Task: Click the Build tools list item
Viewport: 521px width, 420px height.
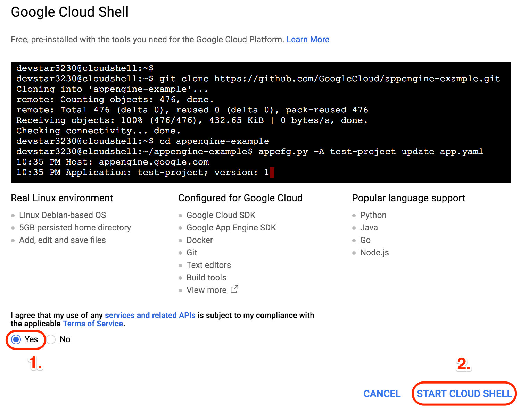Action: [206, 278]
